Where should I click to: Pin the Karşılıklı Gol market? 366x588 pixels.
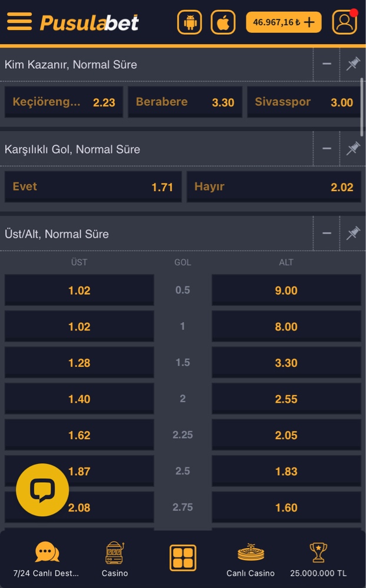(352, 149)
